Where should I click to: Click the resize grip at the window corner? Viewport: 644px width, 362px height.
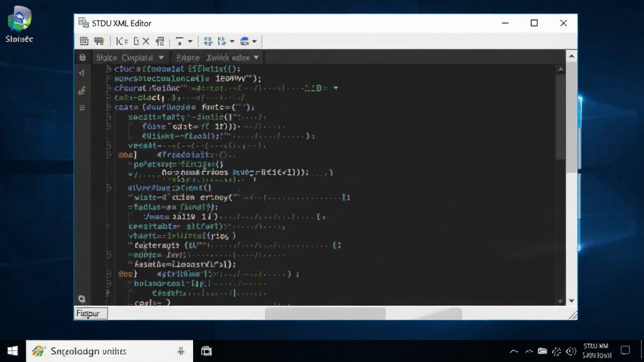(x=572, y=315)
